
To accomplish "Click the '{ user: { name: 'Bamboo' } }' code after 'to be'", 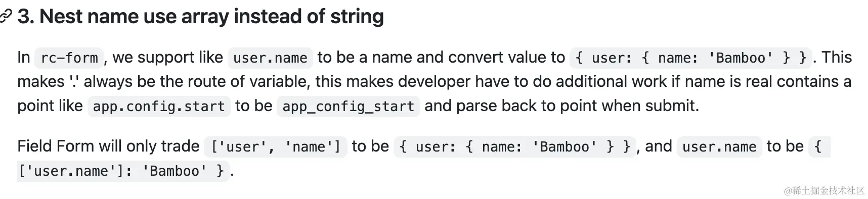I will pyautogui.click(x=515, y=146).
